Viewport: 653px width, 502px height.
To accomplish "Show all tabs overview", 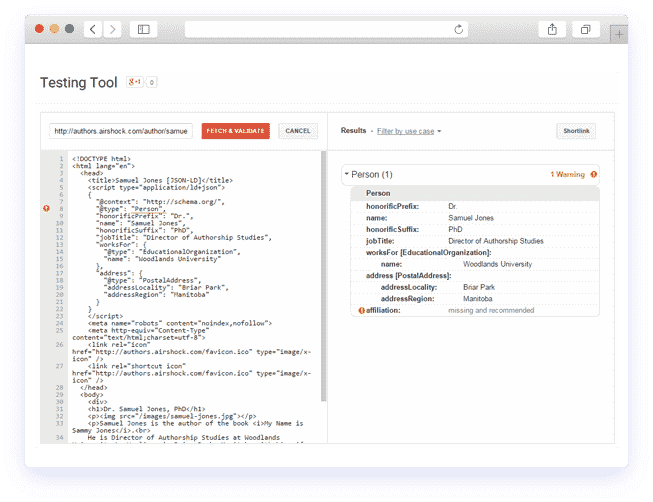I will point(585,30).
